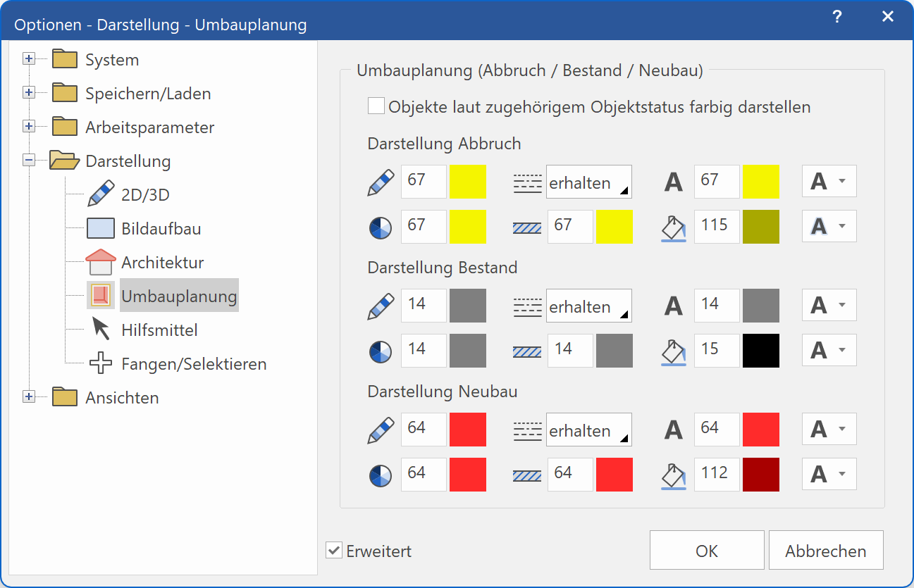The height and width of the screenshot is (588, 914).
Task: Open the Ansichten section in the sidebar
Action: (x=29, y=396)
